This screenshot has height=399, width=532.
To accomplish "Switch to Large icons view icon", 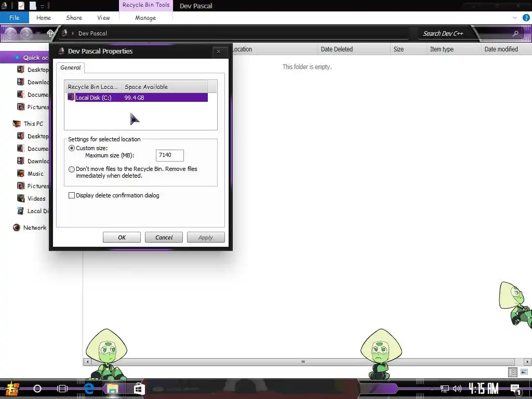I will (x=524, y=372).
